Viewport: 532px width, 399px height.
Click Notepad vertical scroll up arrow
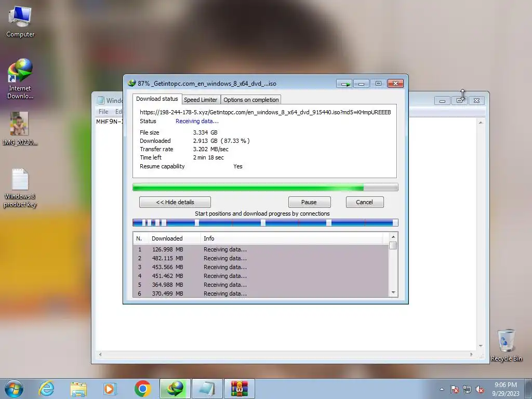click(481, 123)
